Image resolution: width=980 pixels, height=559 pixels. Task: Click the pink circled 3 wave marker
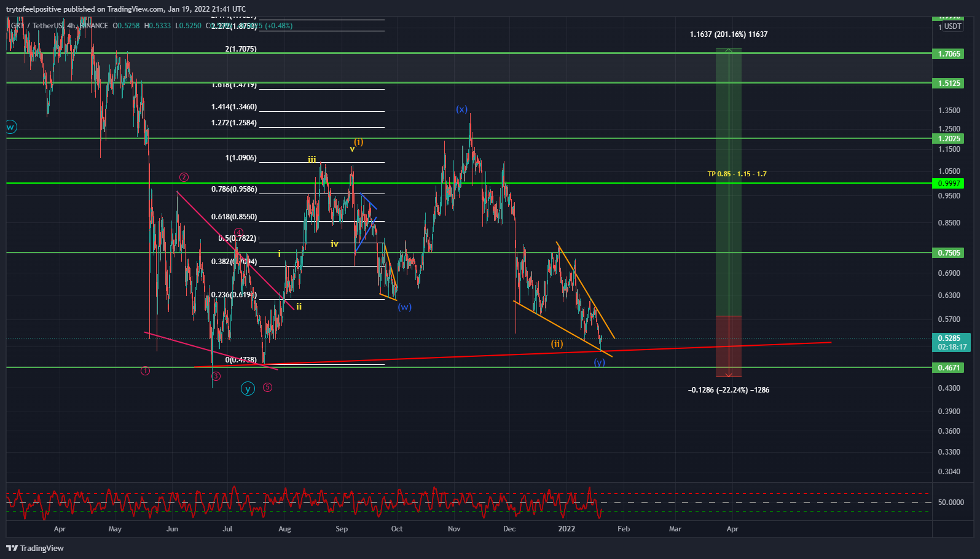tap(216, 376)
